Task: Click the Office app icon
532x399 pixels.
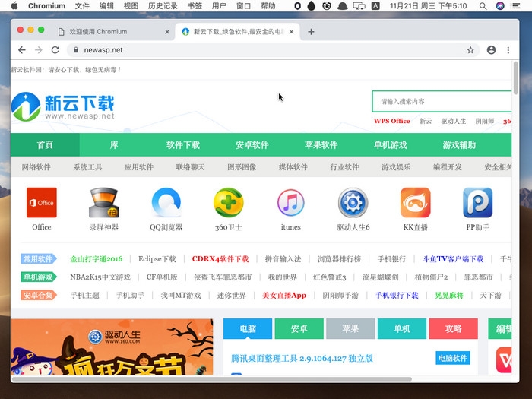Action: coord(42,203)
